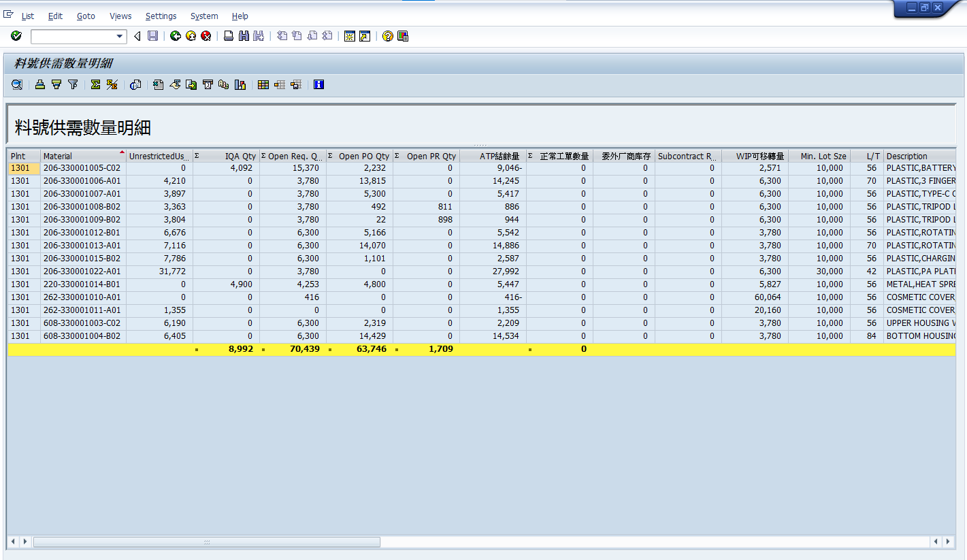Click the Help question mark icon
Image resolution: width=967 pixels, height=560 pixels.
387,36
